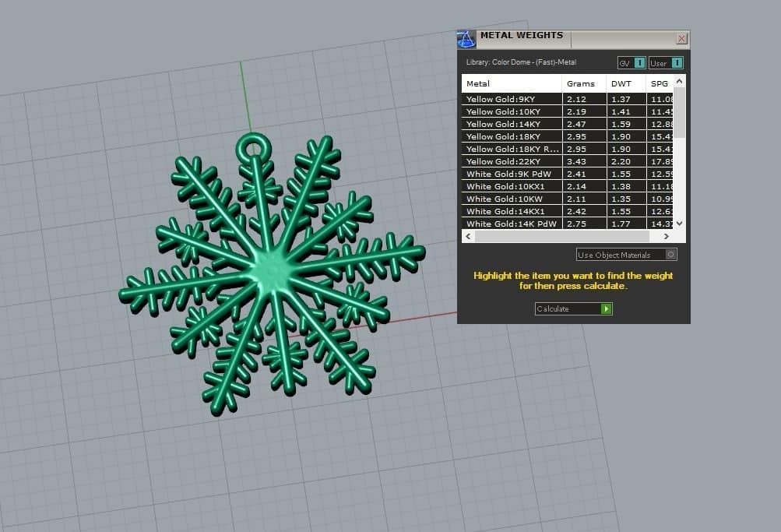Click the horizontal scrollbar thumb
The width and height of the screenshot is (781, 532).
click(x=562, y=236)
